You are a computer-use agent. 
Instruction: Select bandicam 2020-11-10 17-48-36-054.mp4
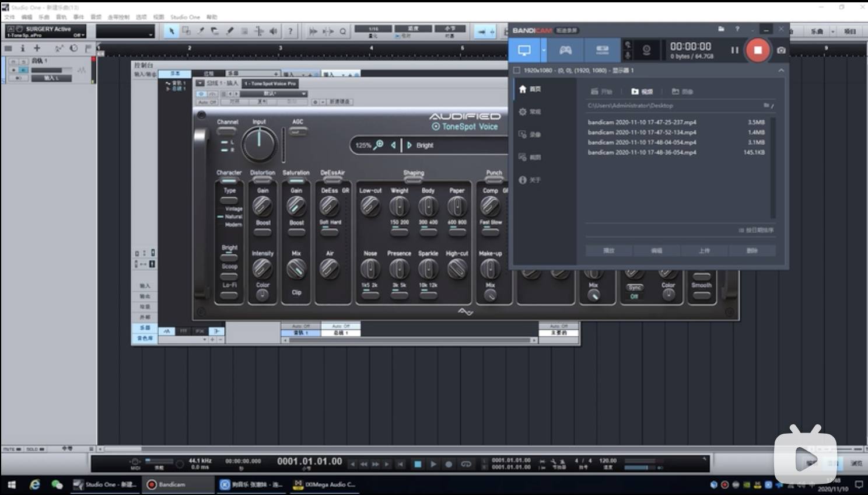click(x=642, y=152)
